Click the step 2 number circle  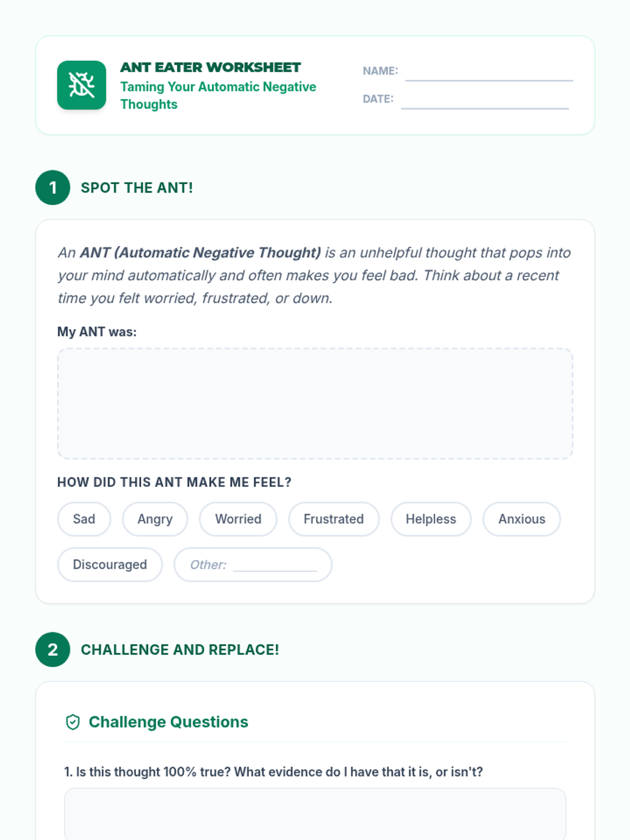(52, 649)
